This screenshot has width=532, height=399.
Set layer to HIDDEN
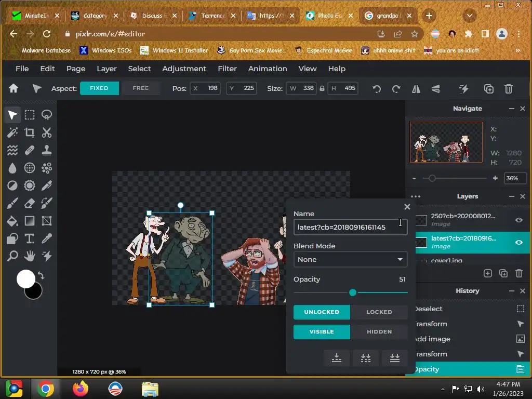tap(379, 332)
